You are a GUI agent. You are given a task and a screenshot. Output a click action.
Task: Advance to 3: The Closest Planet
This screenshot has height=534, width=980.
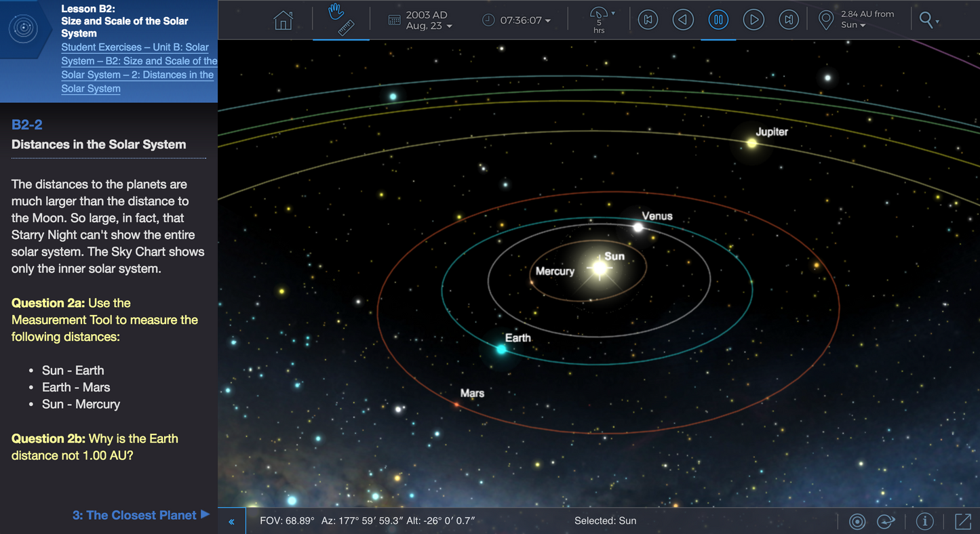pyautogui.click(x=141, y=515)
